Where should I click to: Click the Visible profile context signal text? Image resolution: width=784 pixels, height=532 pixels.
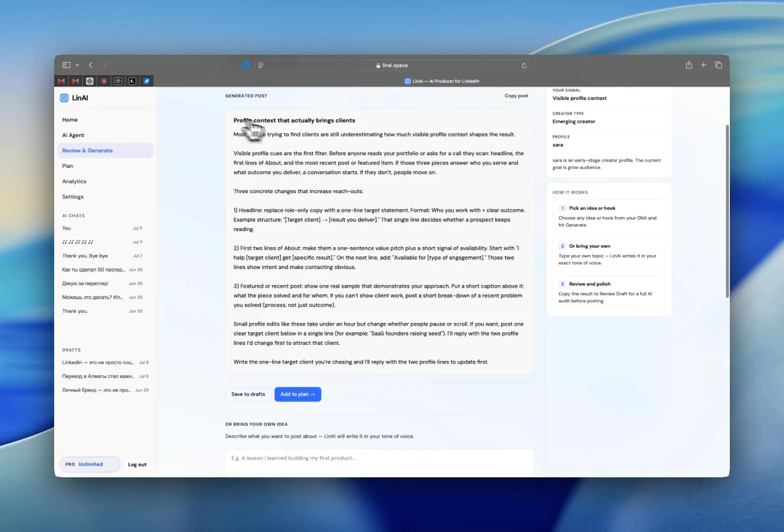(x=580, y=99)
